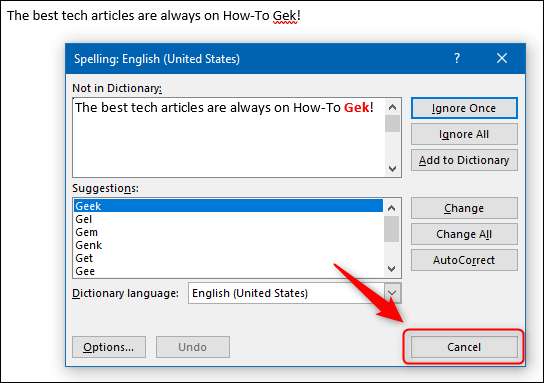Click the Spelling dialog title bar text
544x383 pixels.
tap(157, 59)
